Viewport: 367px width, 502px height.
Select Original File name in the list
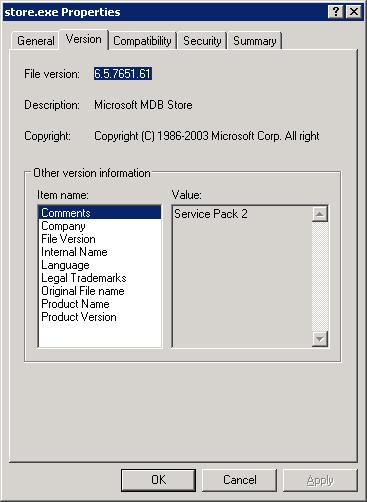point(100,291)
